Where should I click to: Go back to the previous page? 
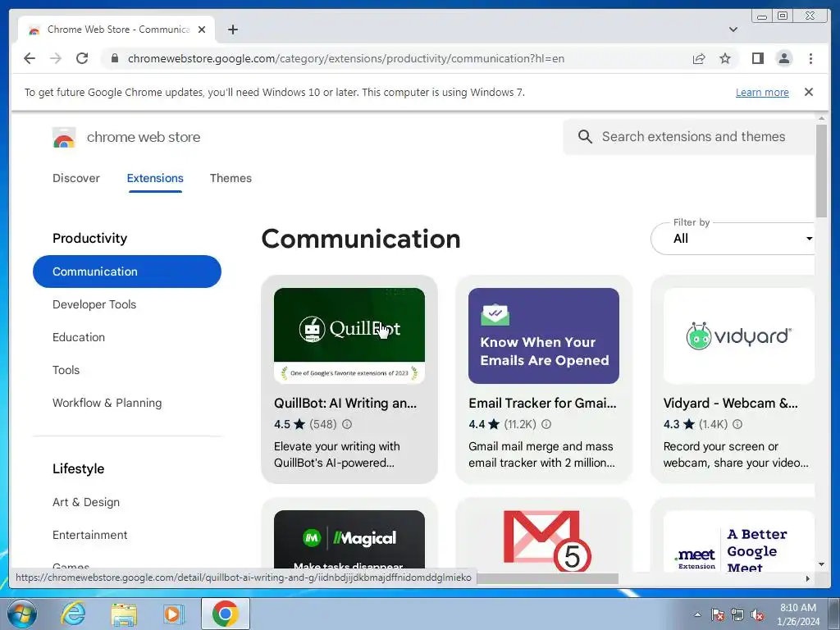coord(30,58)
